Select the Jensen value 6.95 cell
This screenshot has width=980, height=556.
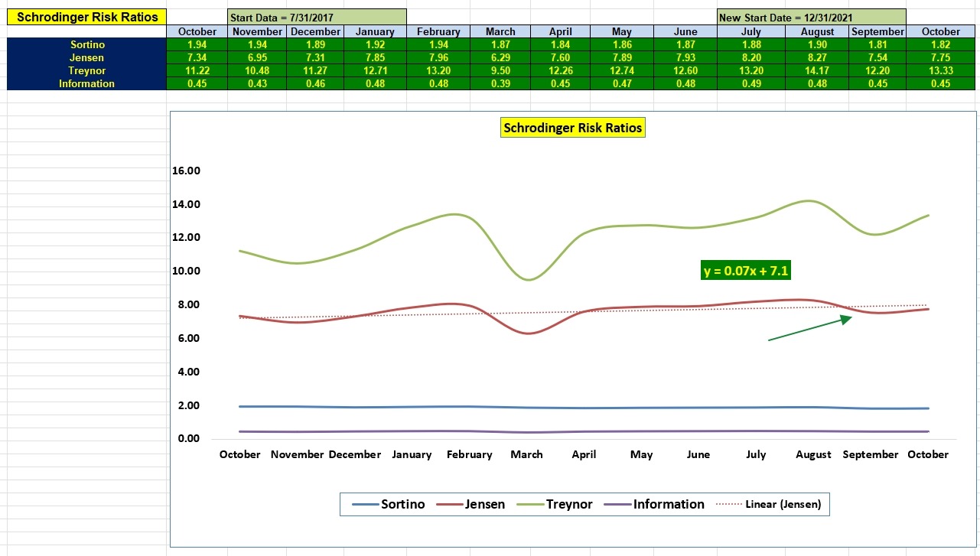pos(258,58)
